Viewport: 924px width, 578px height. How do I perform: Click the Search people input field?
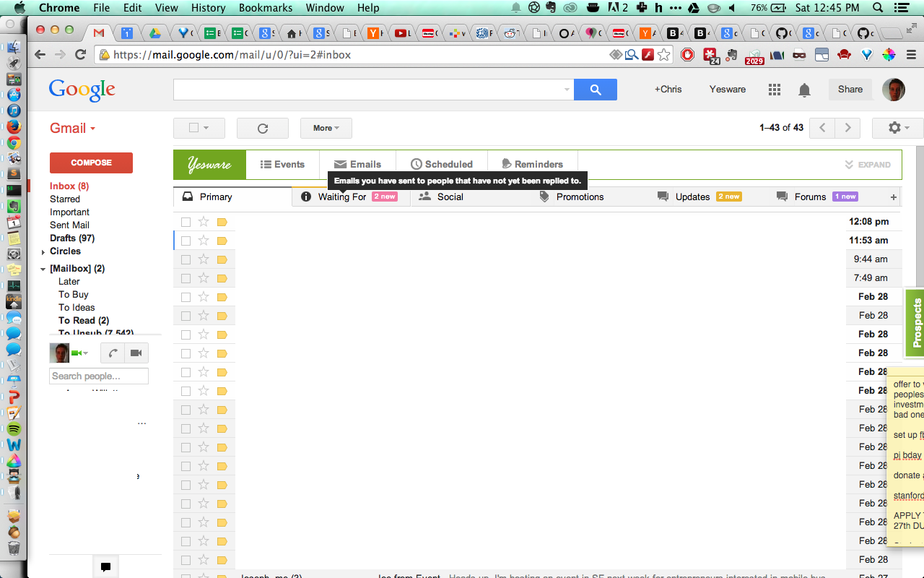(99, 376)
